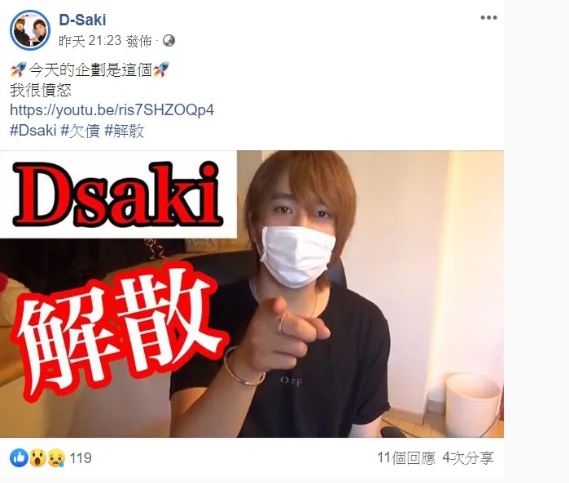The image size is (569, 483).
Task: Open the post options three-dots menu
Action: coord(488,18)
